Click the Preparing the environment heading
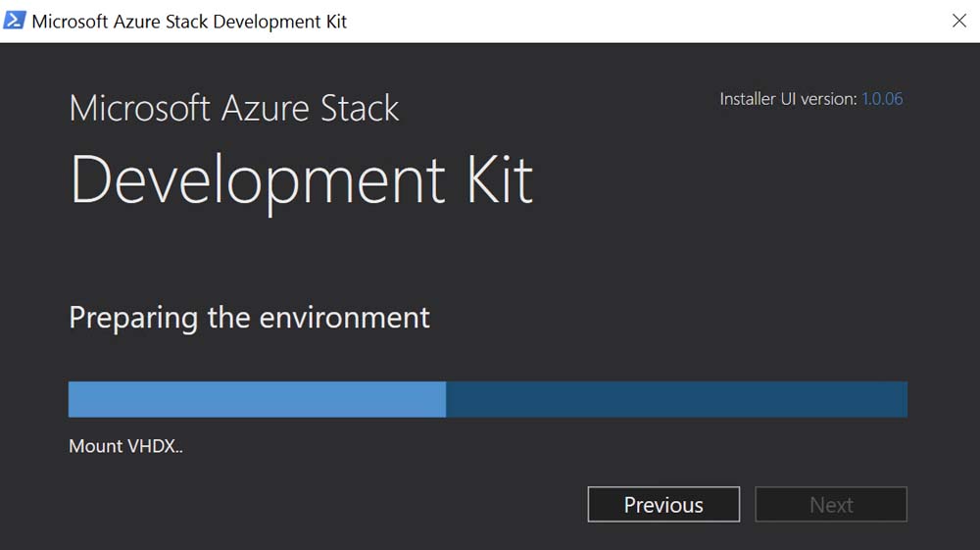The image size is (980, 550). coord(249,318)
